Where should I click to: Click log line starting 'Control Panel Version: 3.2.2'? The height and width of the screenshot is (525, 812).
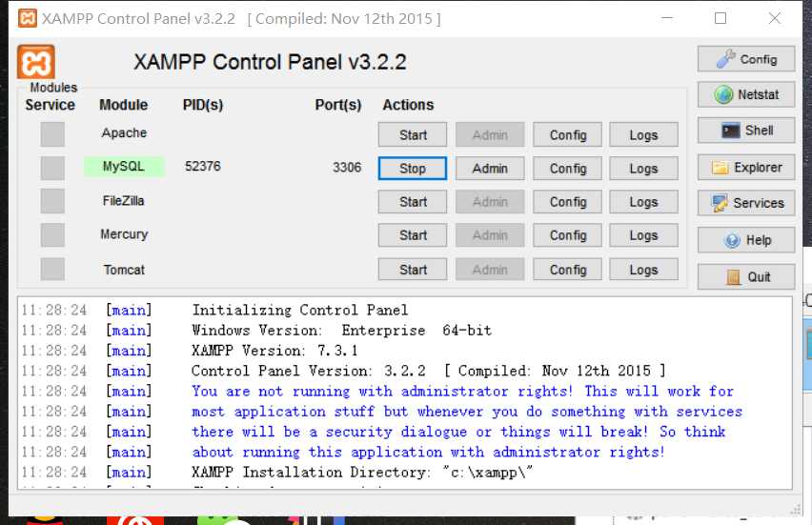pyautogui.click(x=428, y=371)
